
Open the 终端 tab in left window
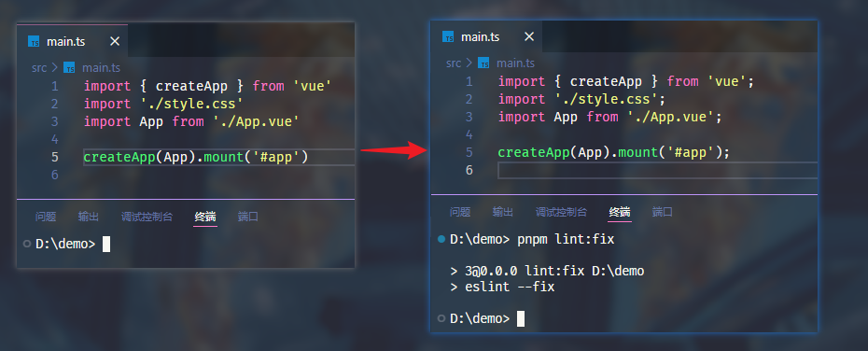tap(205, 217)
